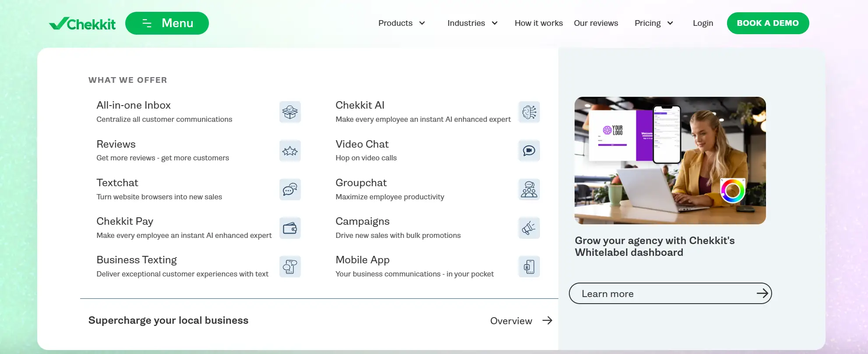Click 'Get more reviews - get more customers' text
This screenshot has width=868, height=354.
(x=162, y=158)
